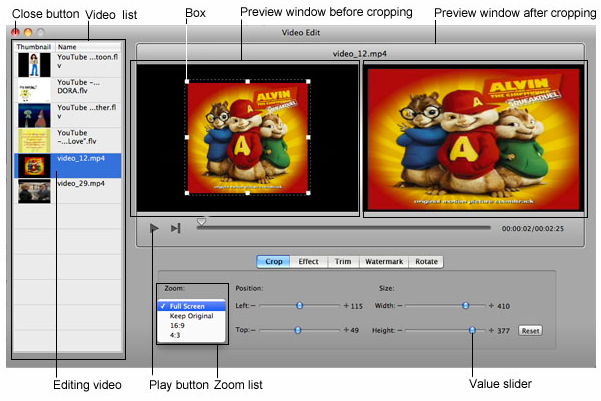Viewport: 601px width, 401px height.
Task: Click the YouTube DORA.flv thumbnail
Action: click(x=34, y=92)
